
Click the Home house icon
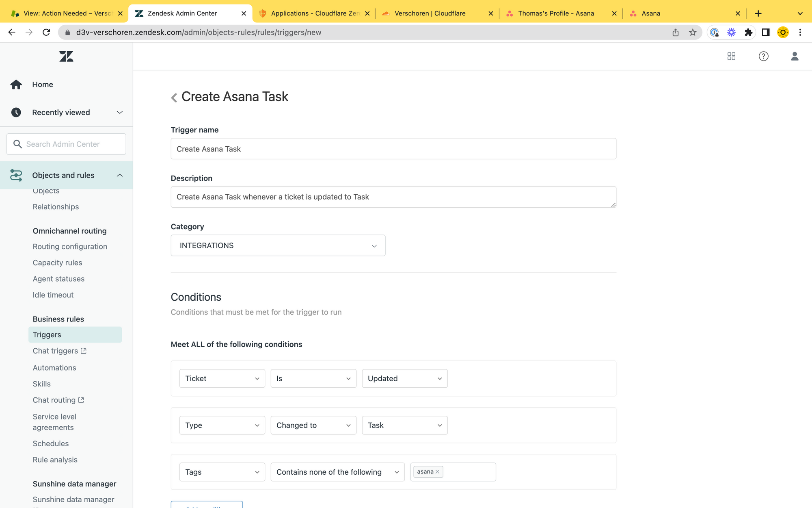point(16,85)
